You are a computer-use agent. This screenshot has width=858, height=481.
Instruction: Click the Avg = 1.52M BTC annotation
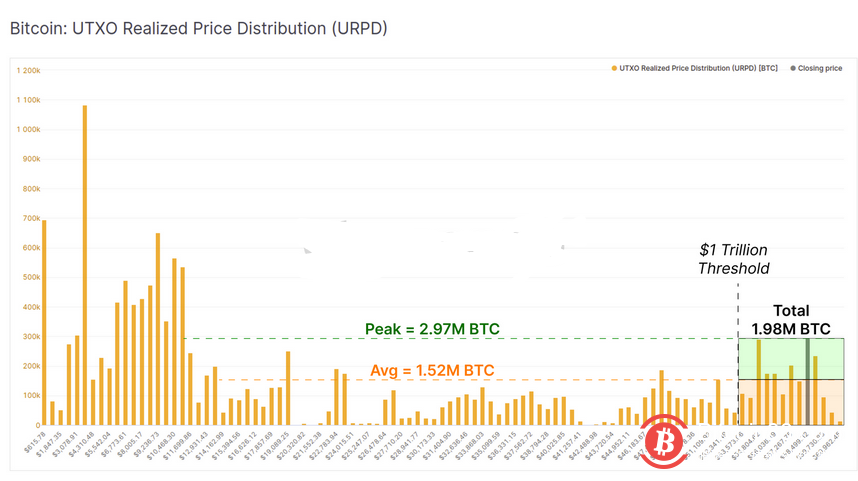432,370
